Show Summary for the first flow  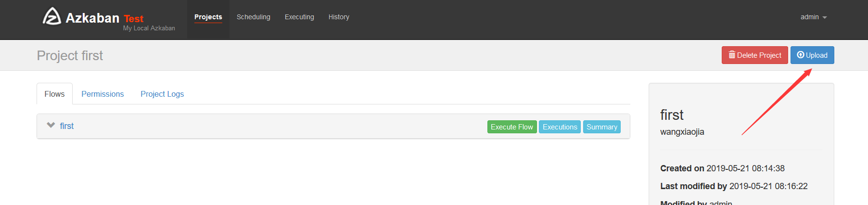(602, 127)
